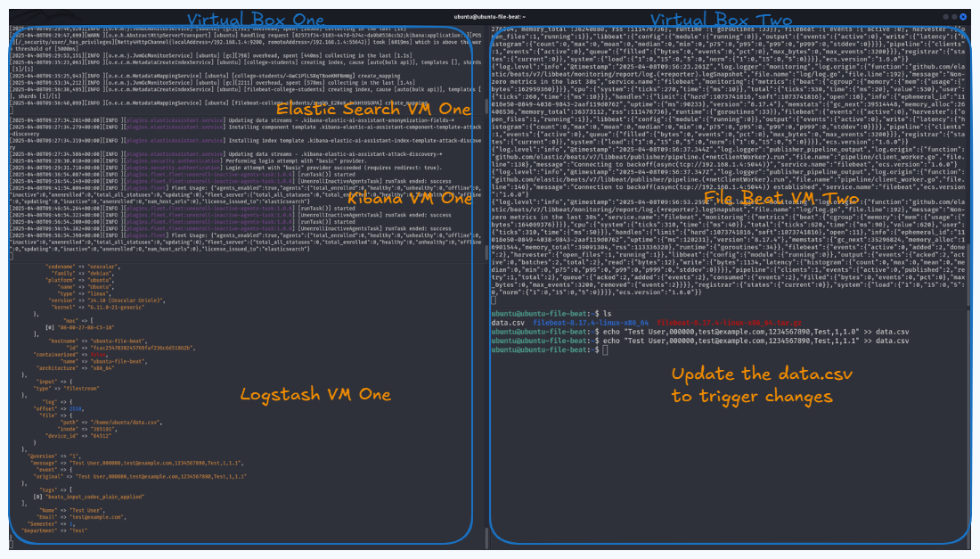Select the input type "filestream" value
This screenshot has height=559, width=980.
[79, 389]
